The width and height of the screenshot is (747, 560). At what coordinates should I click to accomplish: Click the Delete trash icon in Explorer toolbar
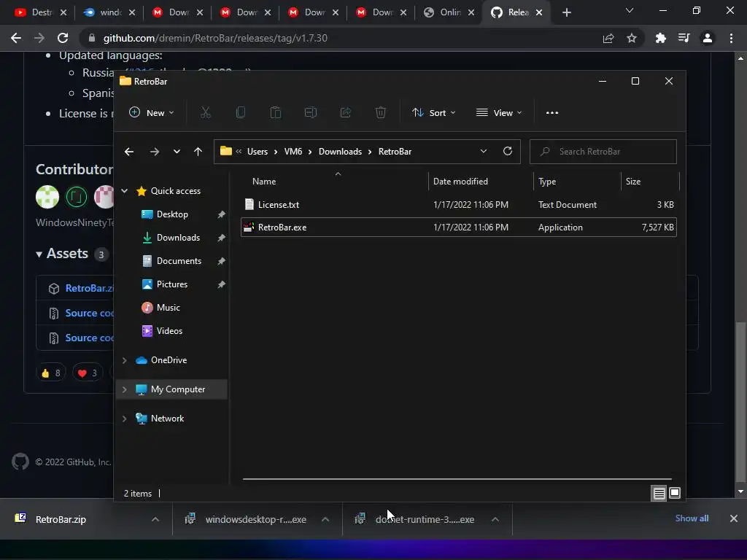point(381,113)
